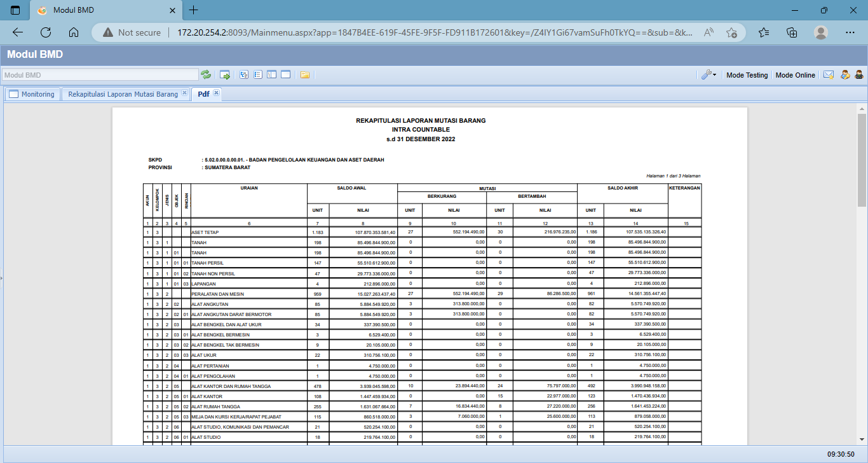Click the user with key icon
This screenshot has width=868, height=463.
845,74
